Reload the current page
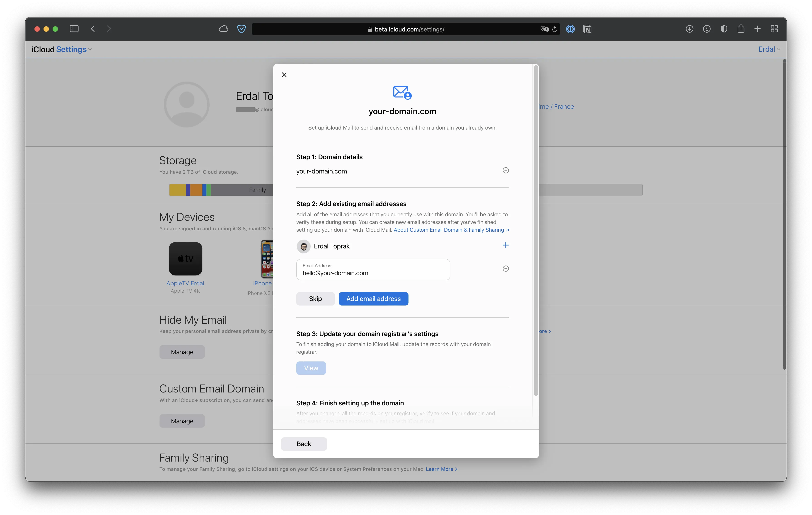Viewport: 812px width, 515px height. click(x=555, y=29)
